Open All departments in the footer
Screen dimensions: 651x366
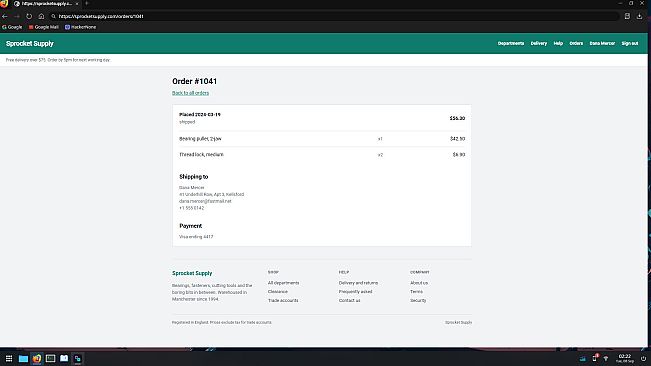[284, 283]
